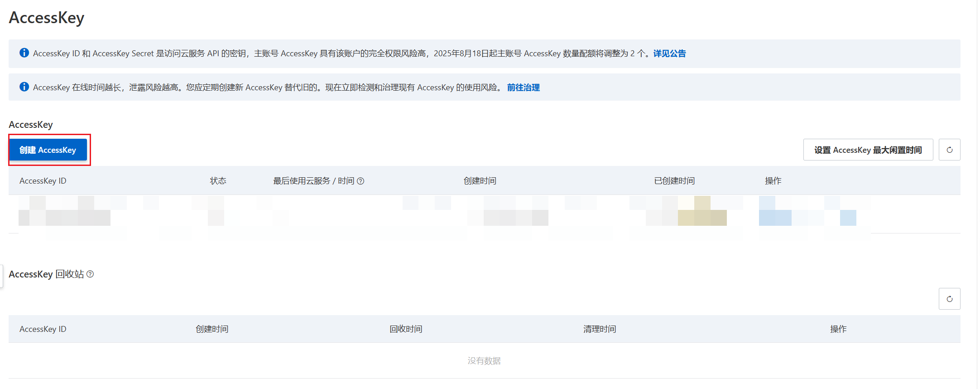Click the large AccessKey page title
980x389 pixels.
47,18
